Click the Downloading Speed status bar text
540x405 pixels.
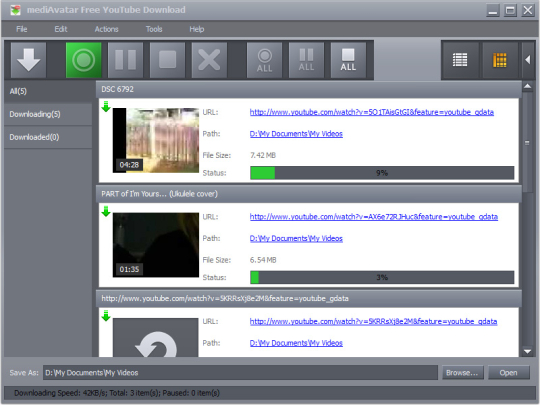[x=117, y=393]
